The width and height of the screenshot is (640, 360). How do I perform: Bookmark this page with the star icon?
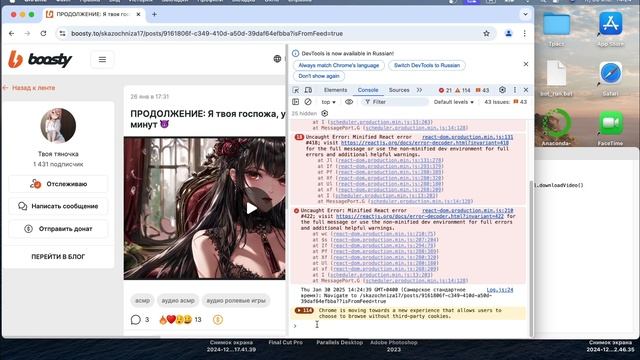[x=486, y=33]
